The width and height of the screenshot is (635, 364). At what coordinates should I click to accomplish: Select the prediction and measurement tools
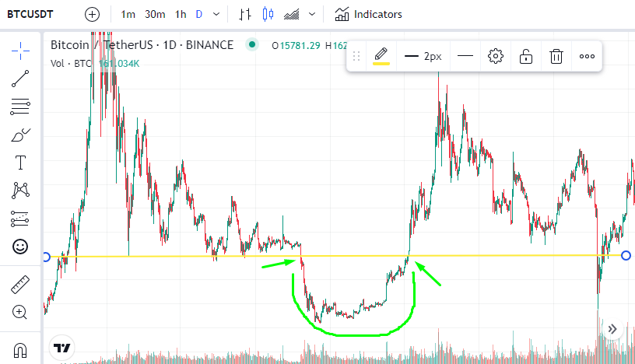click(20, 219)
